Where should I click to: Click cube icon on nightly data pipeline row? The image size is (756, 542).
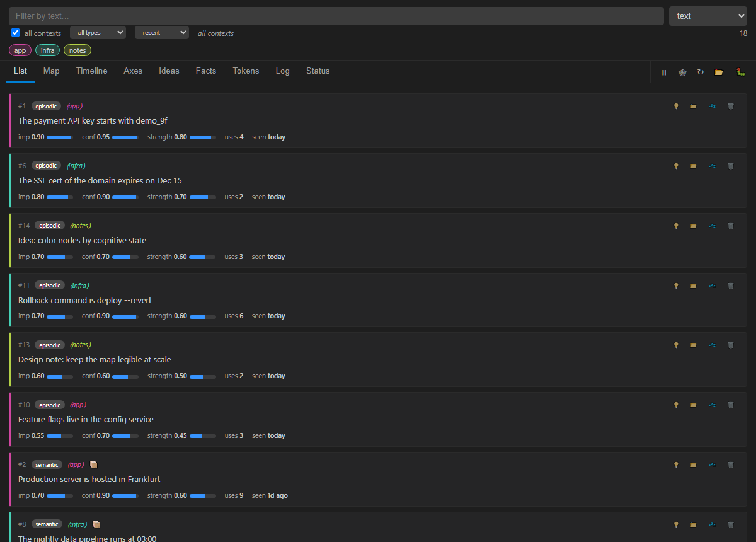[96, 524]
